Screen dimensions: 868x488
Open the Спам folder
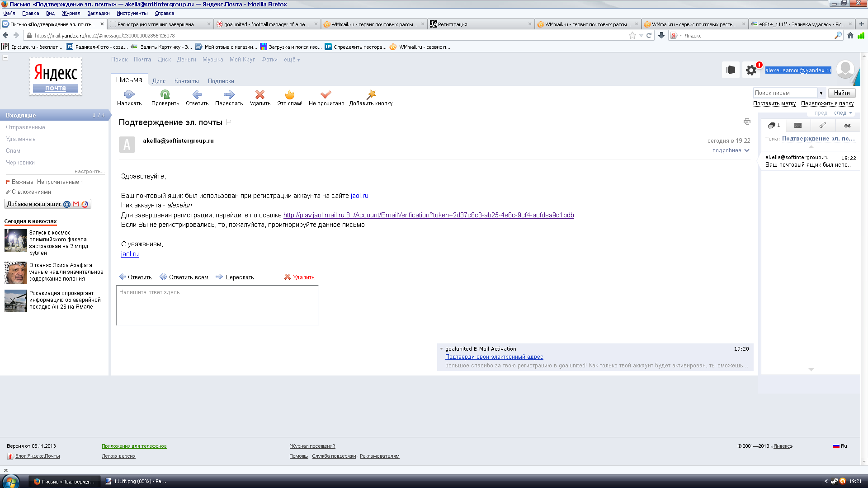point(13,151)
